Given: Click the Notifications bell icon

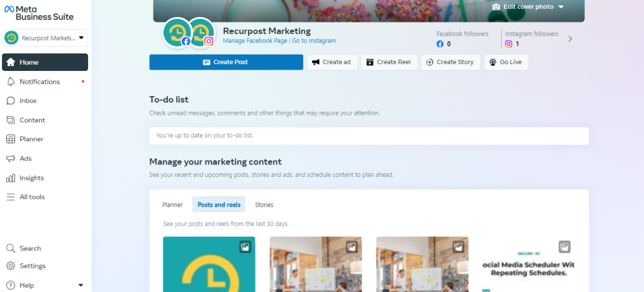Looking at the screenshot, I should (x=11, y=82).
